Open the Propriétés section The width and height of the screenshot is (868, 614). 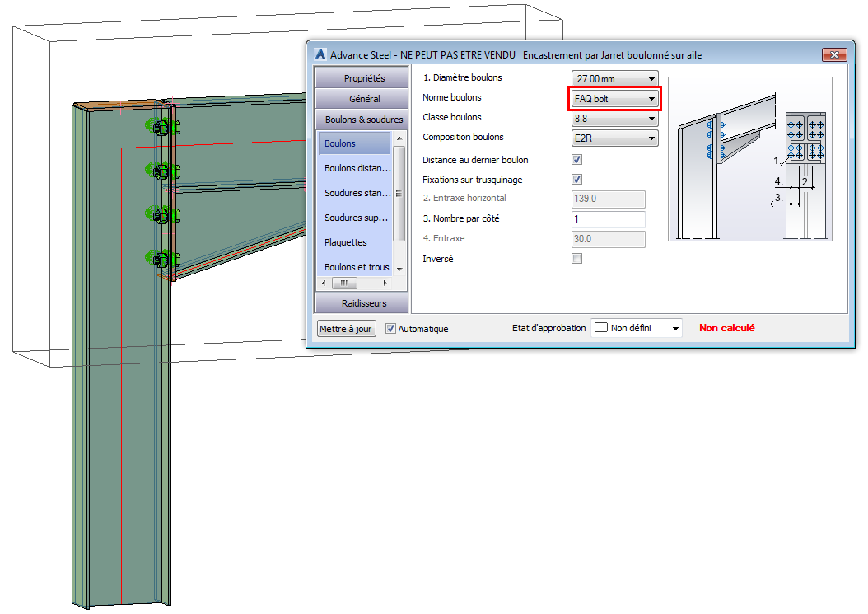tap(363, 77)
